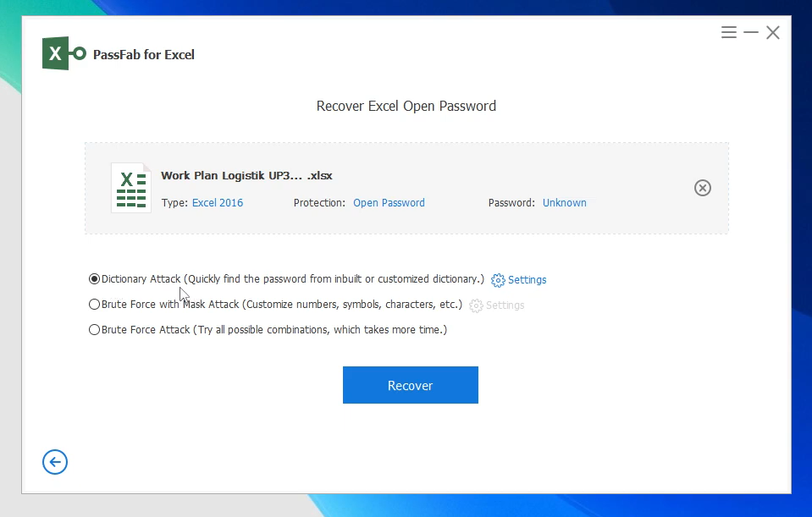The image size is (812, 517).
Task: Click the Open Password protection value
Action: (389, 203)
